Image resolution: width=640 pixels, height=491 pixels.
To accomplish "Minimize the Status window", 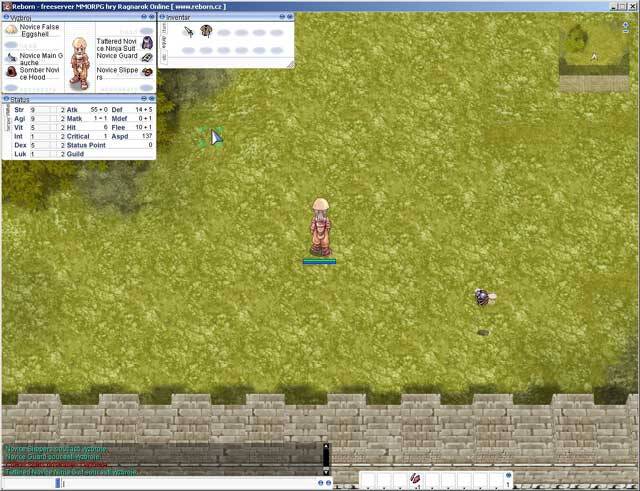I will [x=143, y=99].
